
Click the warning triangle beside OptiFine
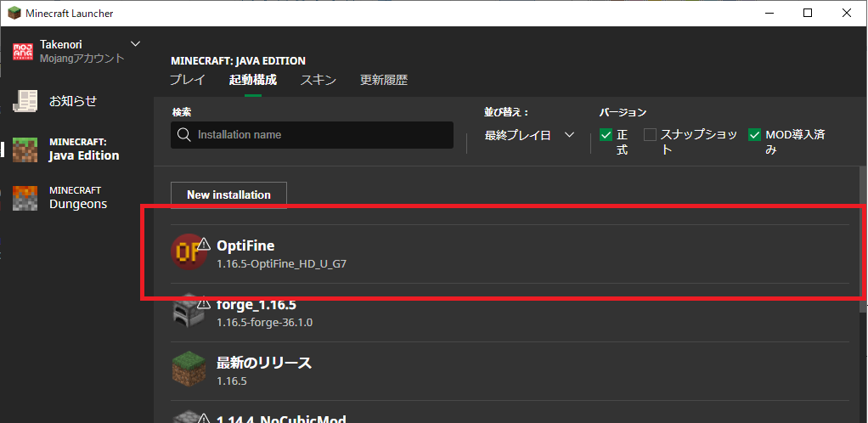point(205,244)
